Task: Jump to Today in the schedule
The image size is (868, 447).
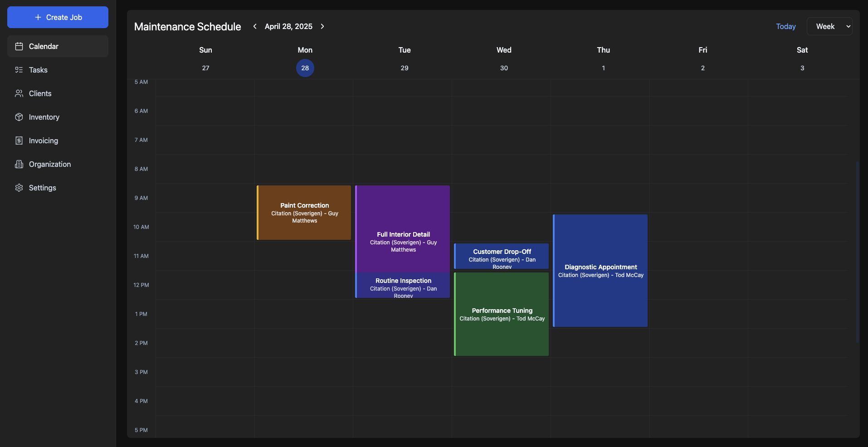Action: click(785, 26)
